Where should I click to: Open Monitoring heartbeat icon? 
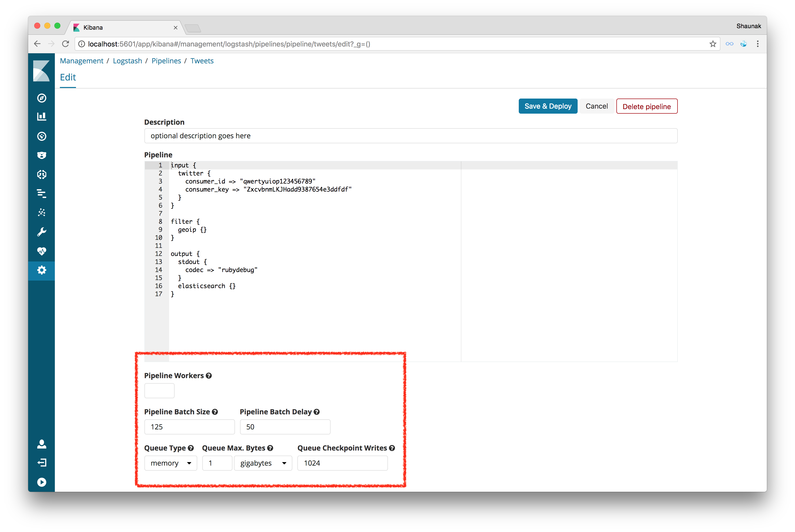point(42,251)
